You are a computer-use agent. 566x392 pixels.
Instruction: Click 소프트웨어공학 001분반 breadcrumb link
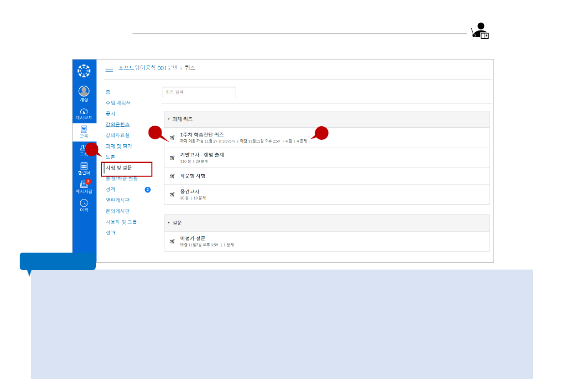(x=148, y=68)
